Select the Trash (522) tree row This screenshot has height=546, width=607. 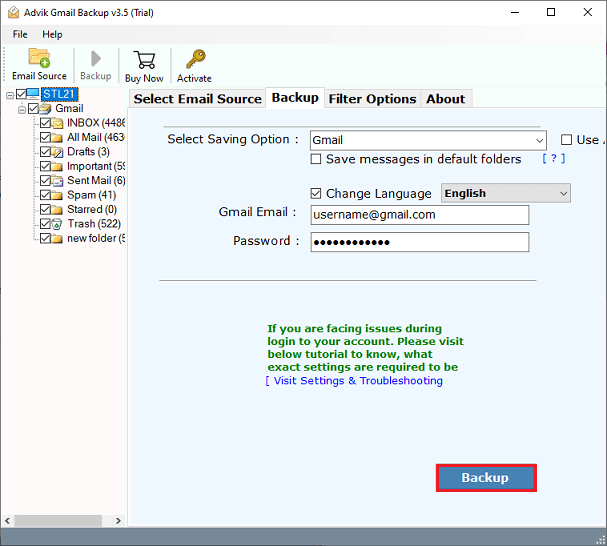click(x=94, y=224)
